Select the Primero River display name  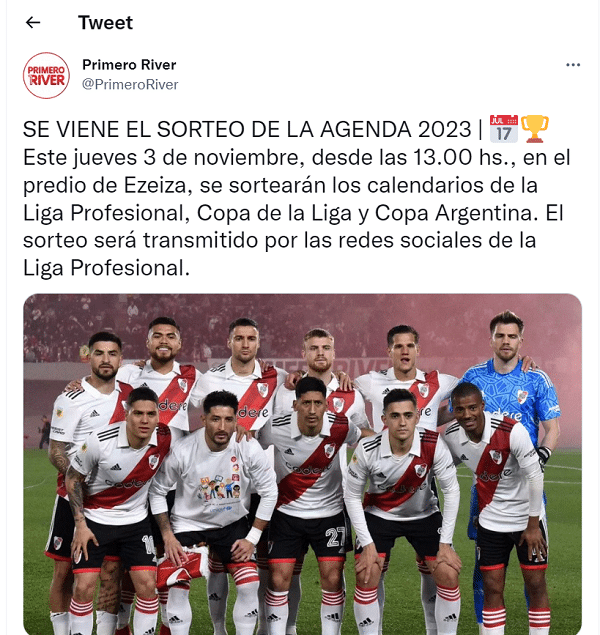pos(129,65)
